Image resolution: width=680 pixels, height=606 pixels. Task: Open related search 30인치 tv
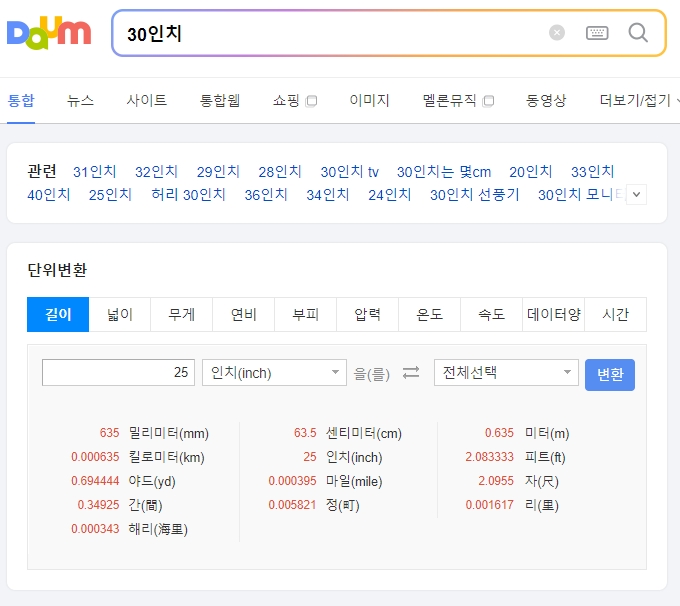pyautogui.click(x=350, y=172)
